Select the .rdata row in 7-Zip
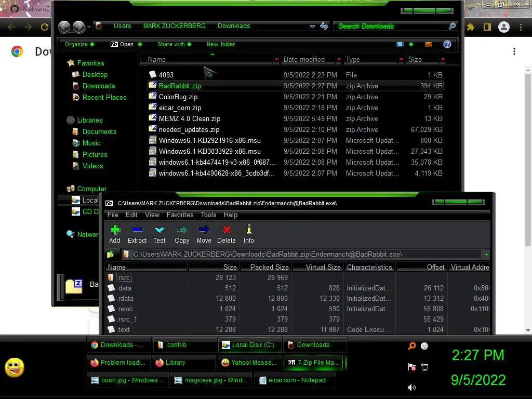 (298, 298)
